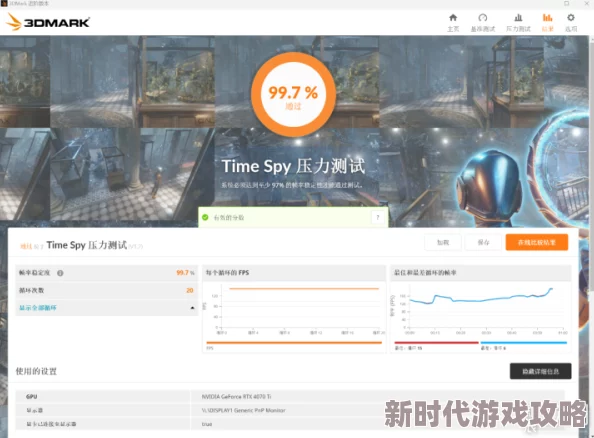This screenshot has height=438, width=594.
Task: Open the 基准测试 benchmarks section
Action: 483,22
